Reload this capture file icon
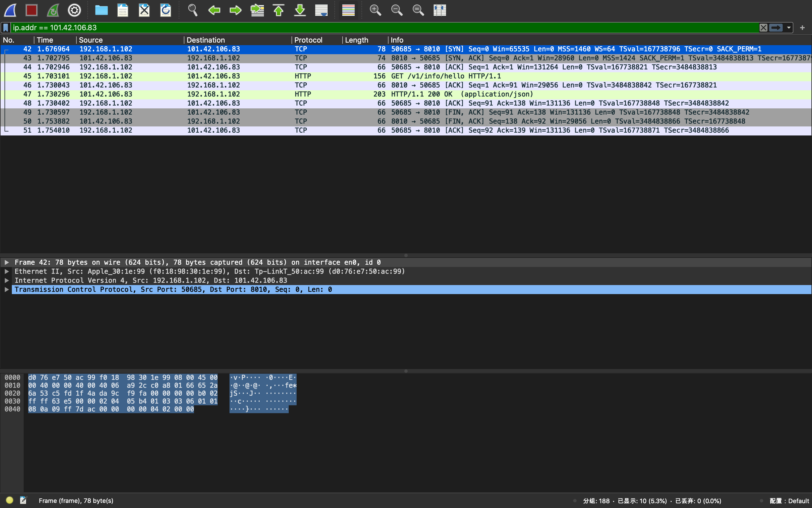 (166, 10)
